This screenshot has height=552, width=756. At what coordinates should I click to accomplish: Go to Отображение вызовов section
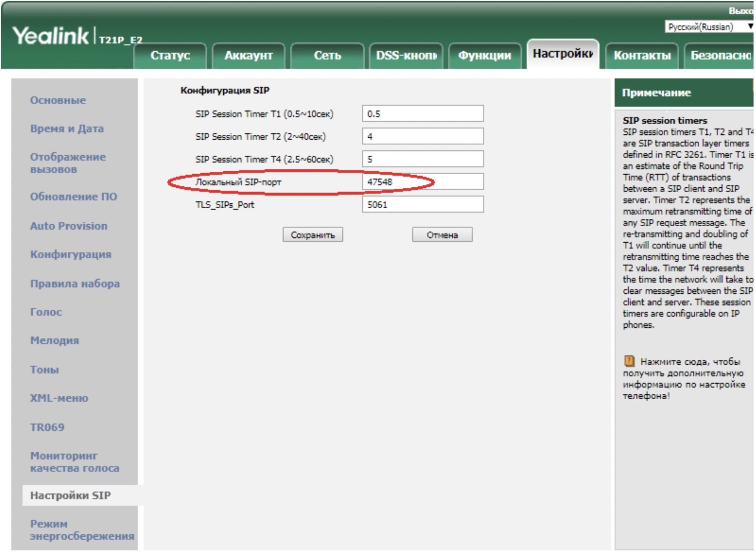pos(68,163)
